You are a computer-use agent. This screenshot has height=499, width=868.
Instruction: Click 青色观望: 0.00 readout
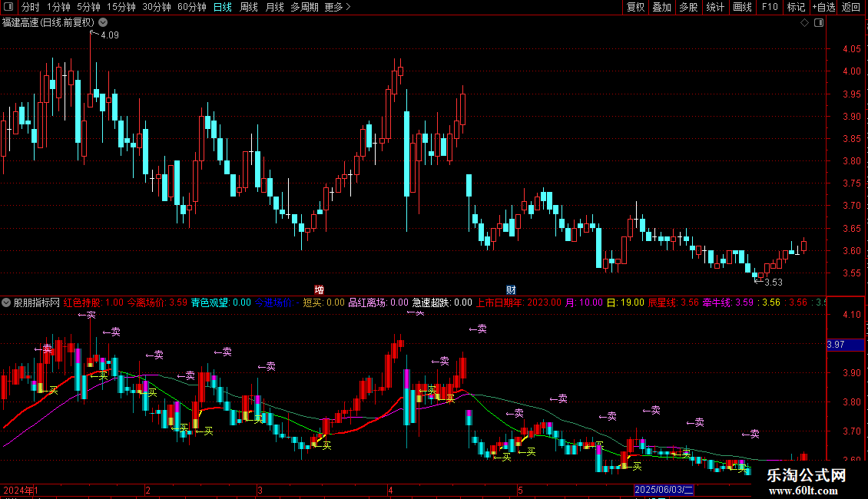coord(221,302)
